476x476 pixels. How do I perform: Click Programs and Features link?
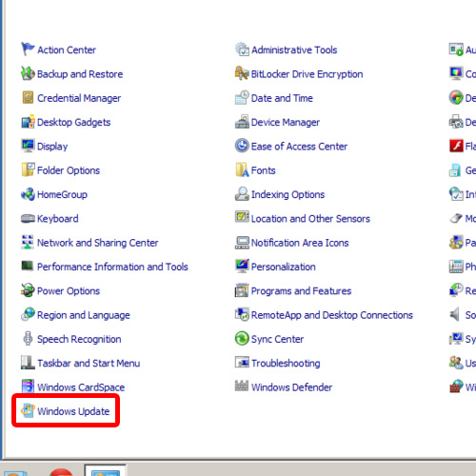tap(301, 291)
